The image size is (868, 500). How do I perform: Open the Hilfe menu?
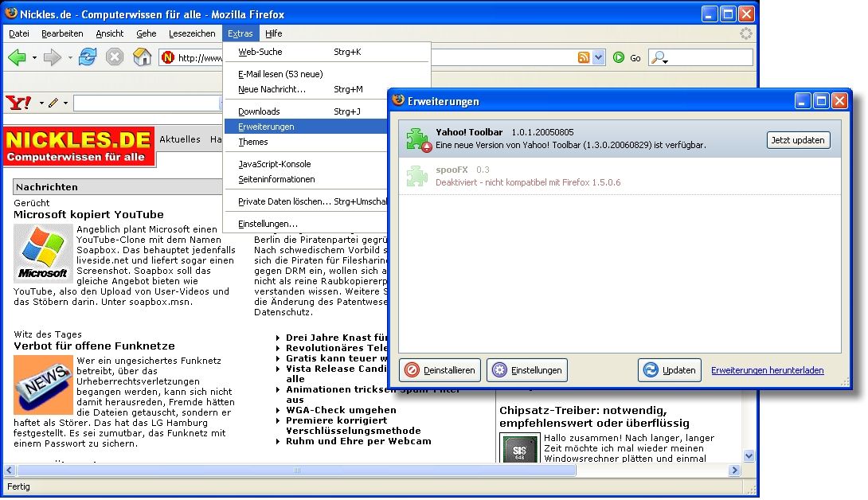[273, 33]
